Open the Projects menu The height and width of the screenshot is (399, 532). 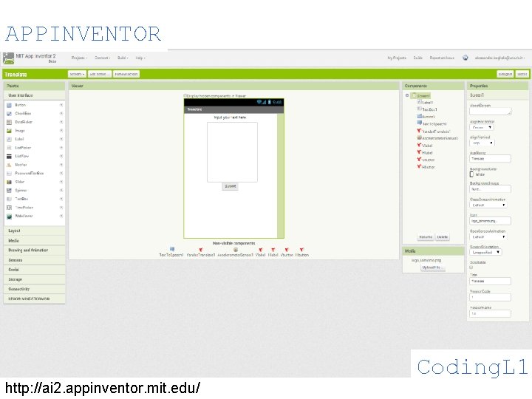pos(79,58)
